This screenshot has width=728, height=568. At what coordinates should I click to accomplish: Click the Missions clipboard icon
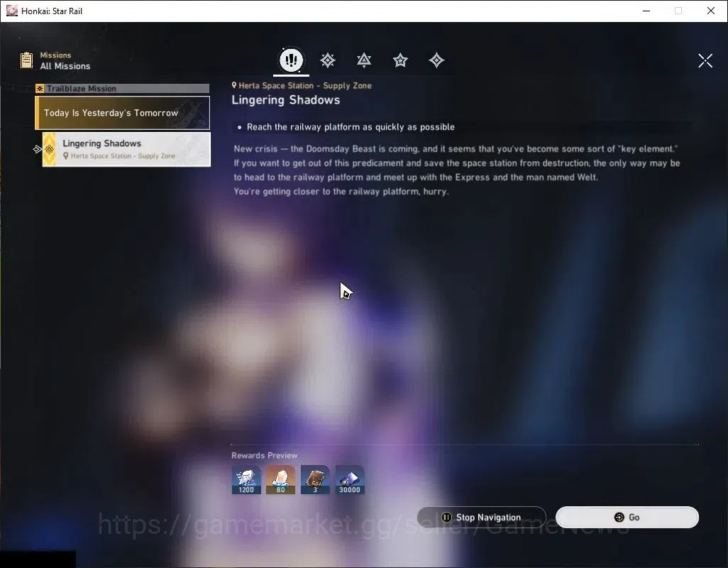point(26,60)
